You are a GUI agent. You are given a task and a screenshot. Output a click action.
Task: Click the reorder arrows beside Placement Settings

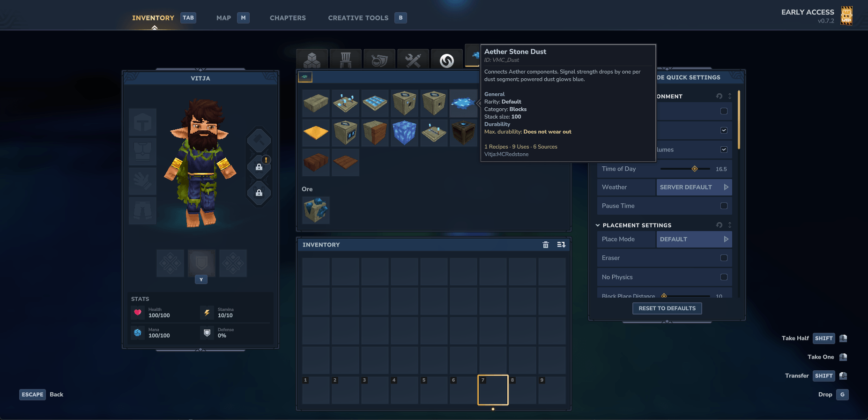(730, 225)
